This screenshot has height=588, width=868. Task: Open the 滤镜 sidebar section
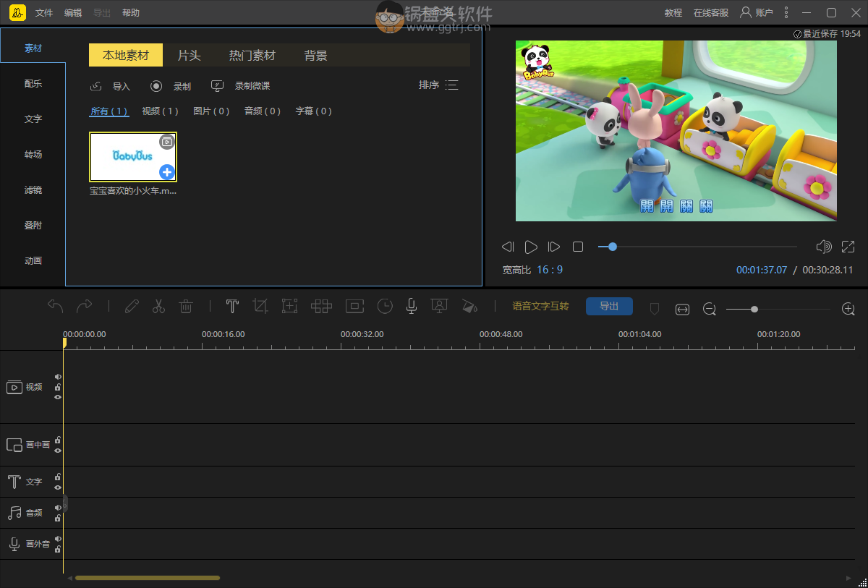(x=33, y=190)
